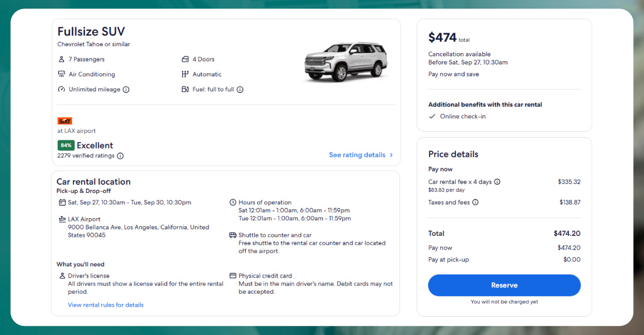The image size is (644, 335).
Task: Open rating details for this rental
Action: (x=358, y=155)
